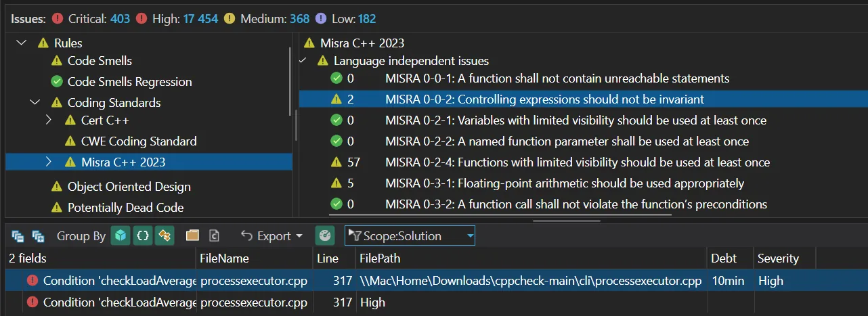This screenshot has width=868, height=316.
Task: Select Code Smells rule category
Action: click(100, 61)
